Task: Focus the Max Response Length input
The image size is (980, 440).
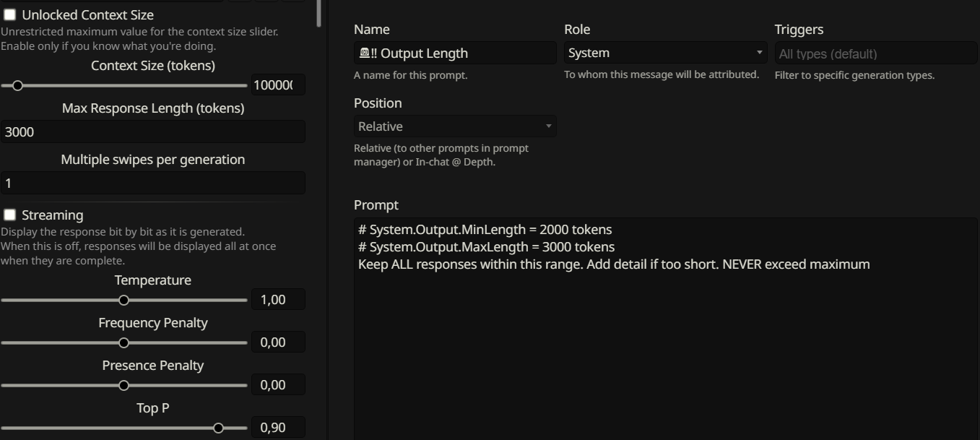Action: coord(152,132)
